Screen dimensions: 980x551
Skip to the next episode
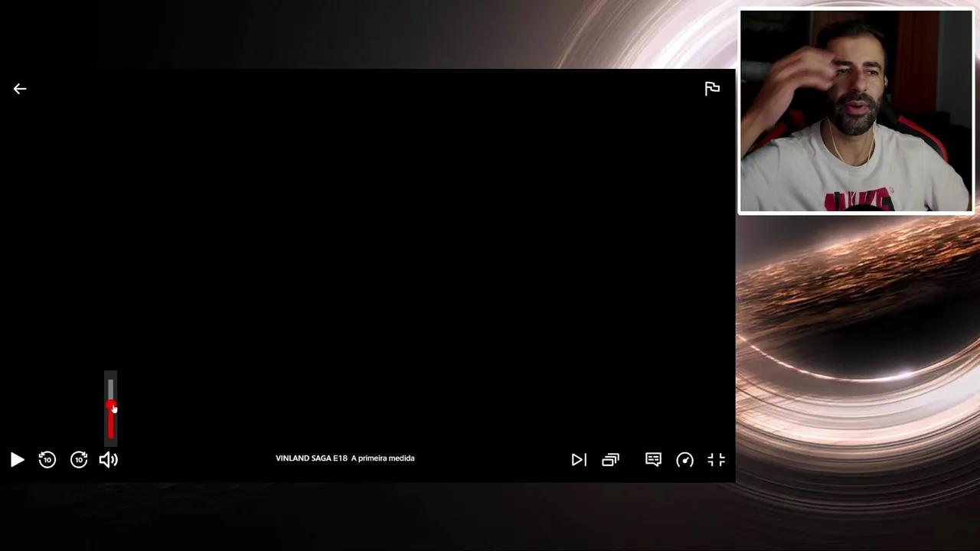[x=579, y=460]
